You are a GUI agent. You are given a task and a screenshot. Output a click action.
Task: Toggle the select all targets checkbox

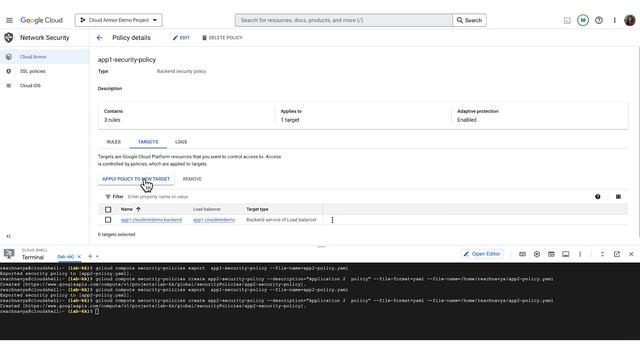point(108,209)
